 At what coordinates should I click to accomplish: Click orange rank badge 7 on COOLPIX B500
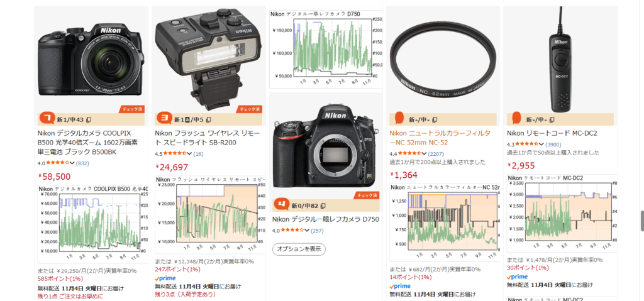47,119
